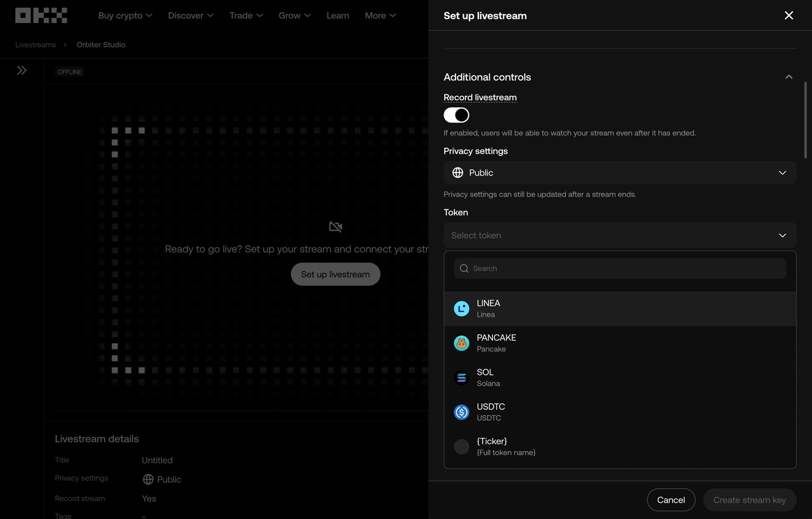Click the LINEA token icon
812x519 pixels.
click(x=461, y=308)
